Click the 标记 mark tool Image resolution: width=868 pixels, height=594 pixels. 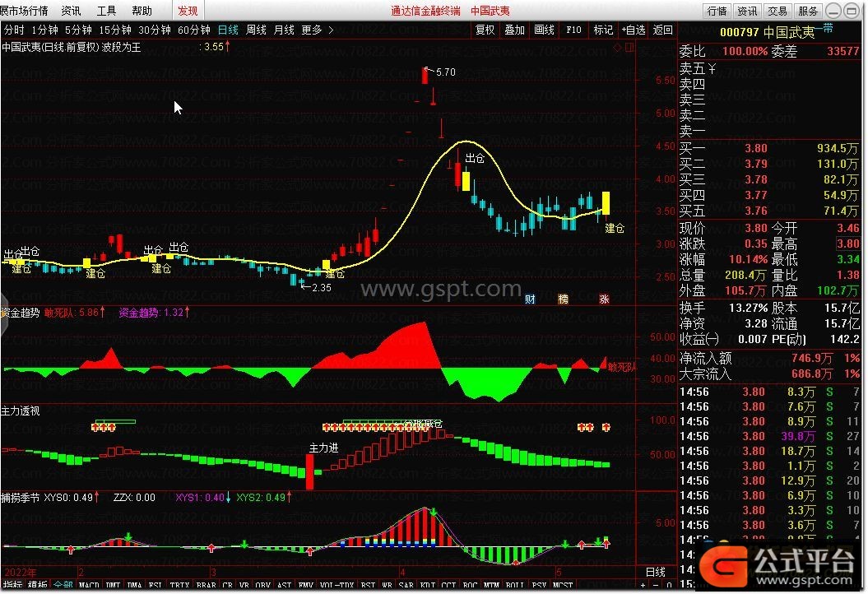[603, 30]
